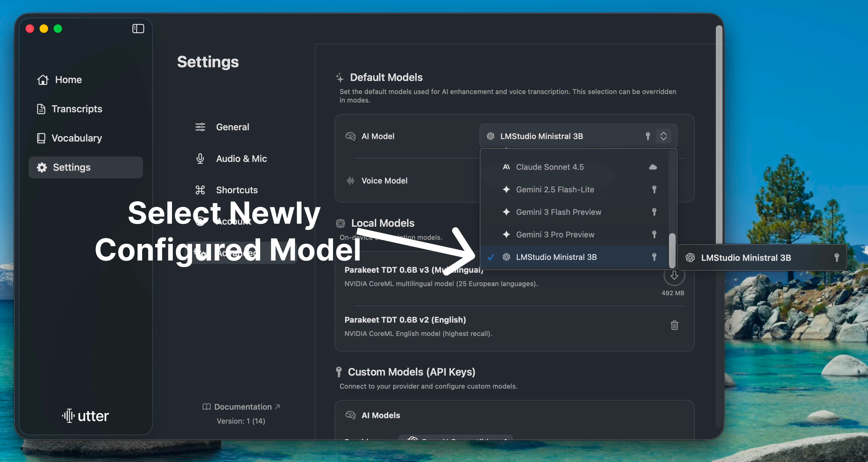This screenshot has height=462, width=868.
Task: Click the Vocabulary book icon
Action: [x=41, y=138]
